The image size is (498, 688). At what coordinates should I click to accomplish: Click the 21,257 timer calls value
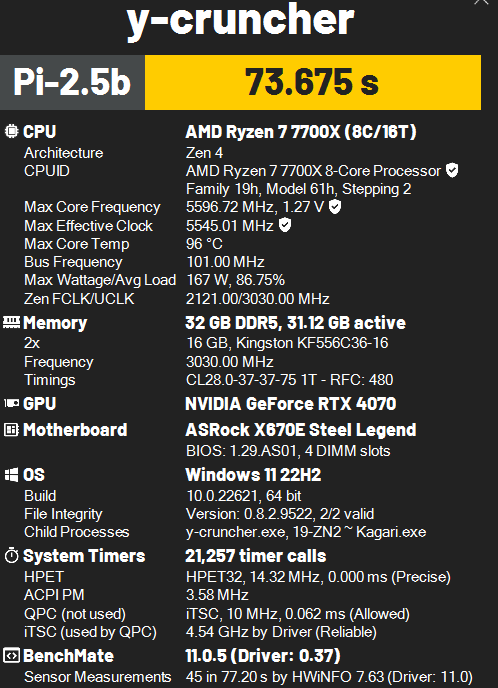pos(255,556)
